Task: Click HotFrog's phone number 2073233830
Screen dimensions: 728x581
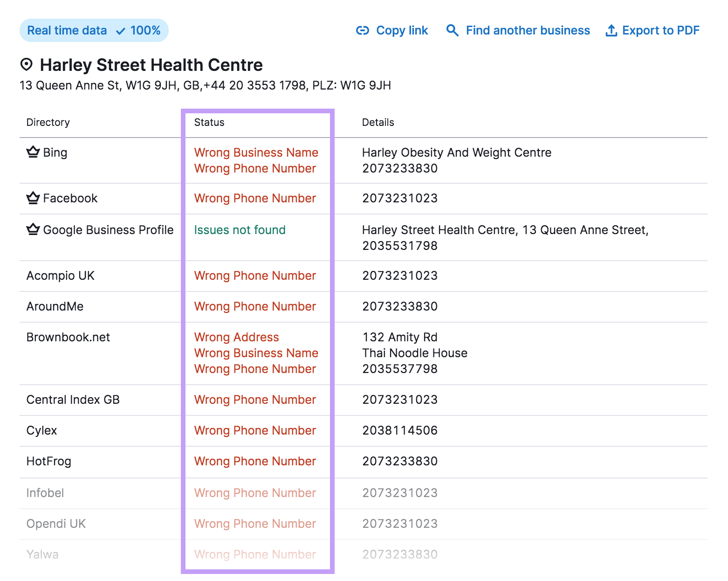Action: pos(400,461)
